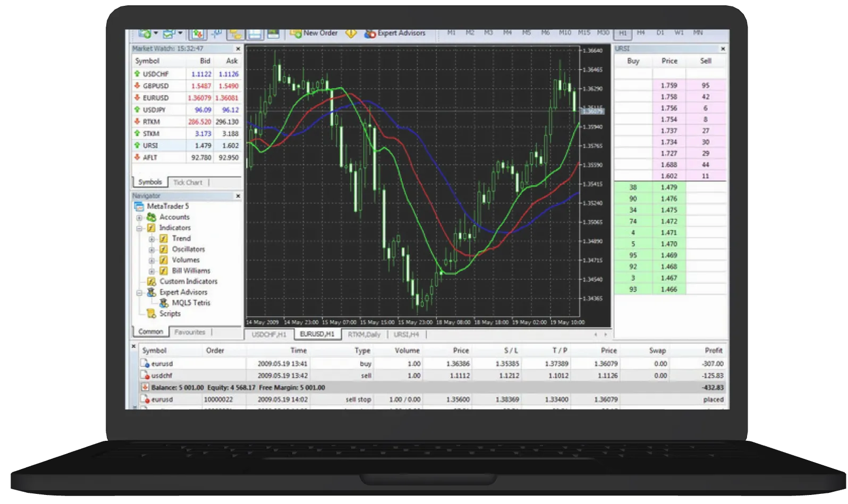Select the EURUSD row in Market Watch
Image resolution: width=848 pixels, height=504 pixels.
pos(186,98)
